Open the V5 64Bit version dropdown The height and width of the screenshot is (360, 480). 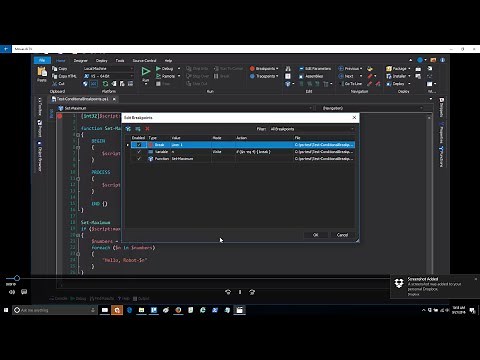tap(108, 76)
